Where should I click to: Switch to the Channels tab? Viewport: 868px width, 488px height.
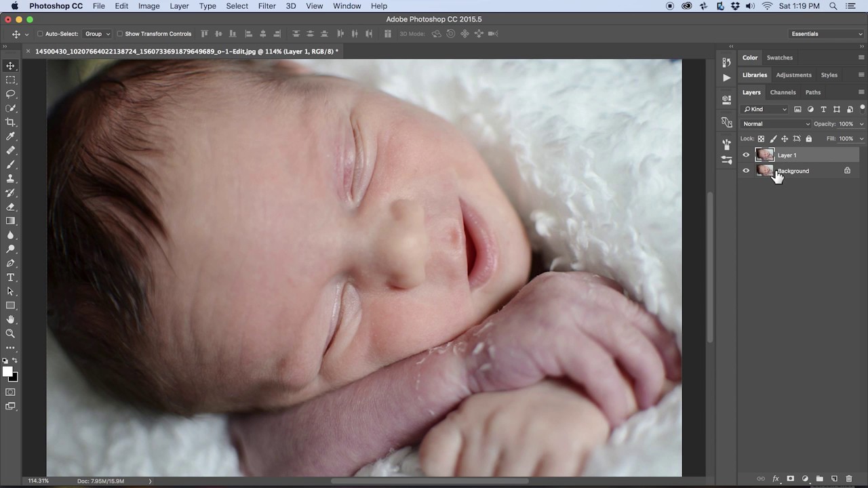[x=783, y=92]
